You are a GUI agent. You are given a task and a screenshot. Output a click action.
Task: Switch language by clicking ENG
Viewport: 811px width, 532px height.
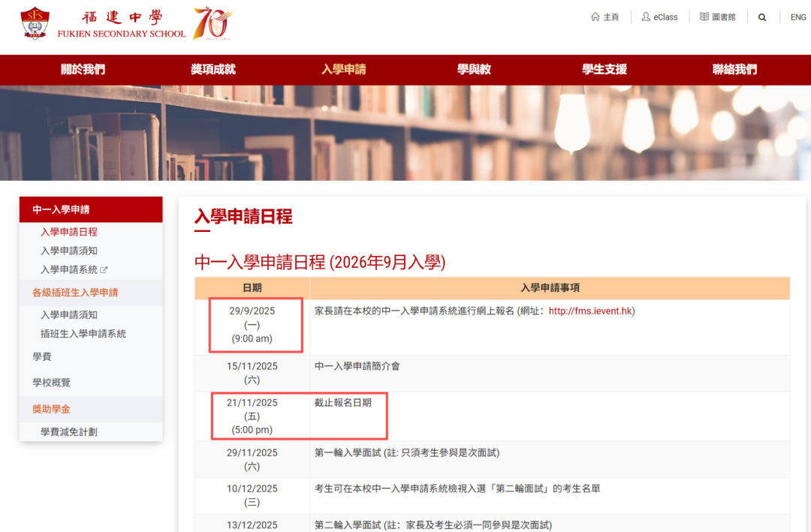tap(797, 17)
